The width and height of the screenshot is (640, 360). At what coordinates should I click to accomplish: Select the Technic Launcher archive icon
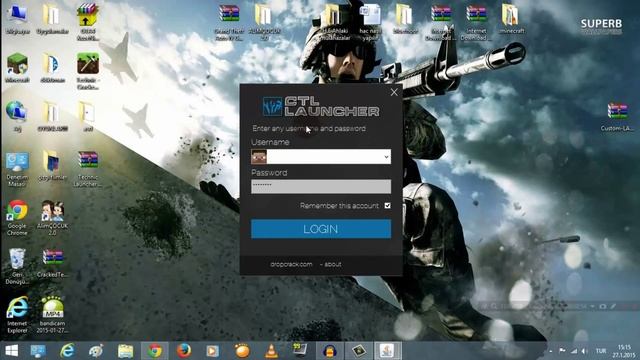tap(88, 169)
